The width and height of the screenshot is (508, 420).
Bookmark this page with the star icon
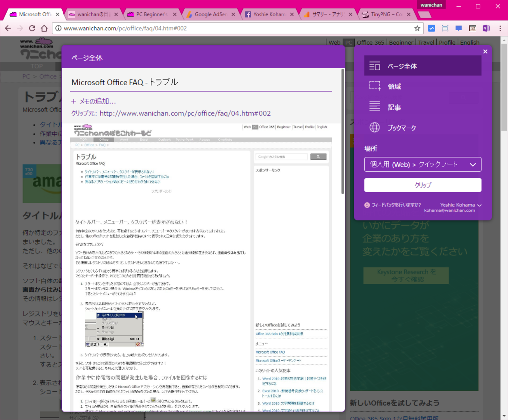point(417,28)
